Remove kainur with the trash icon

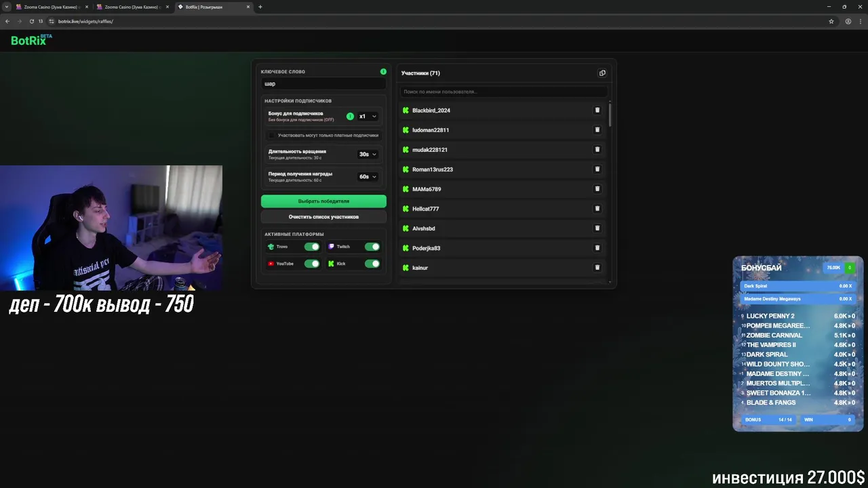(x=597, y=267)
